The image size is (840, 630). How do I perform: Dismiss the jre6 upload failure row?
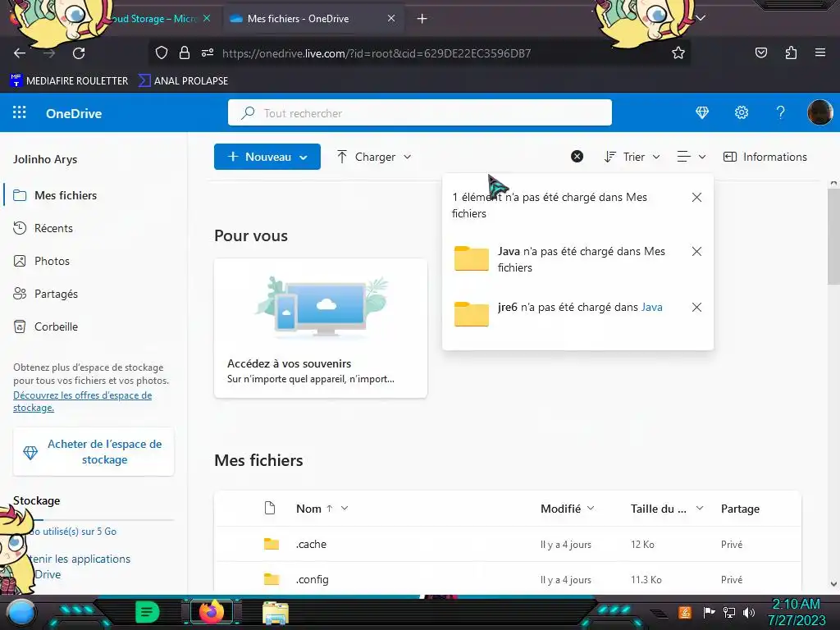[x=696, y=307]
